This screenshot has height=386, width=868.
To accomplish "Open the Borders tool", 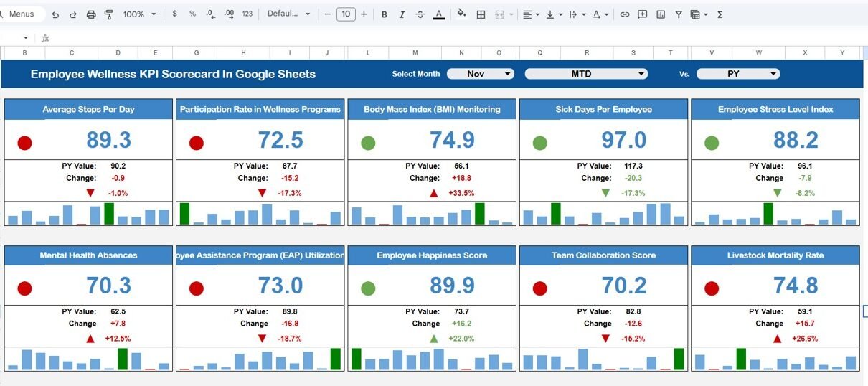I will pyautogui.click(x=481, y=14).
